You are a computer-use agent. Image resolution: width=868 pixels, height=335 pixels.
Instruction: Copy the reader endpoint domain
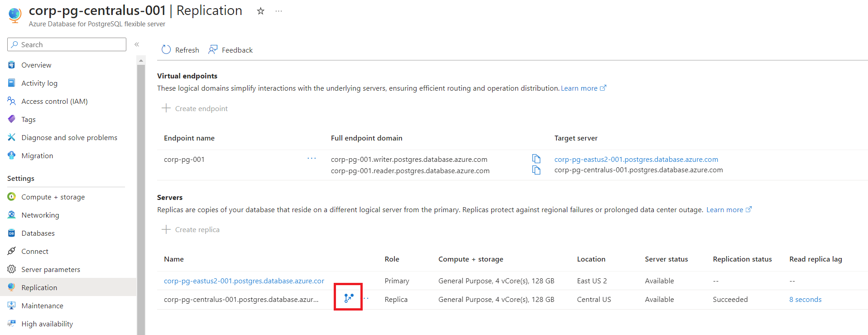536,170
